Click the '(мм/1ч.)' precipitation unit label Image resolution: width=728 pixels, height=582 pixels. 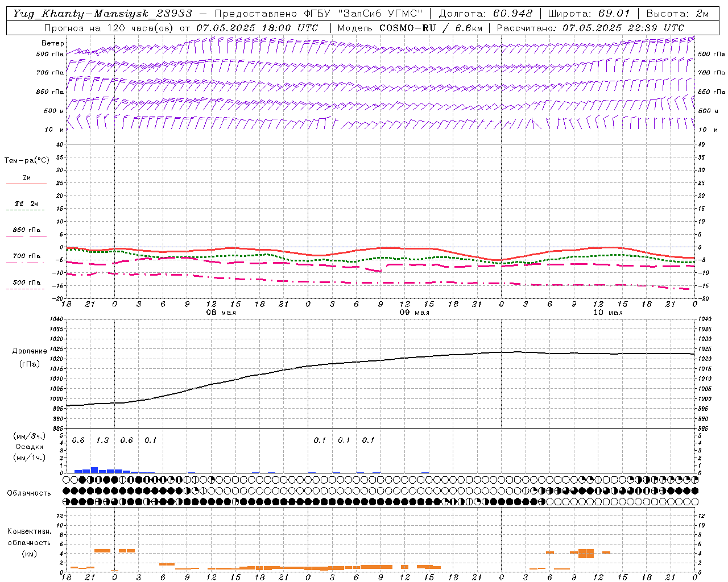pos(29,458)
